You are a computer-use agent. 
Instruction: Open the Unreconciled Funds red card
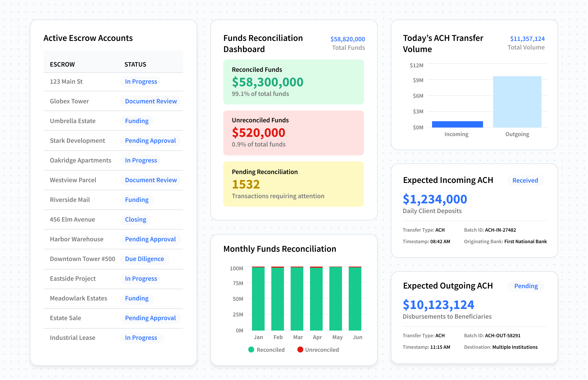pyautogui.click(x=293, y=133)
